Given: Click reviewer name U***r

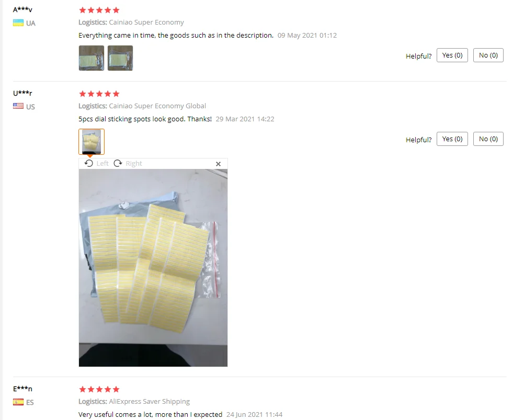Looking at the screenshot, I should click(22, 93).
